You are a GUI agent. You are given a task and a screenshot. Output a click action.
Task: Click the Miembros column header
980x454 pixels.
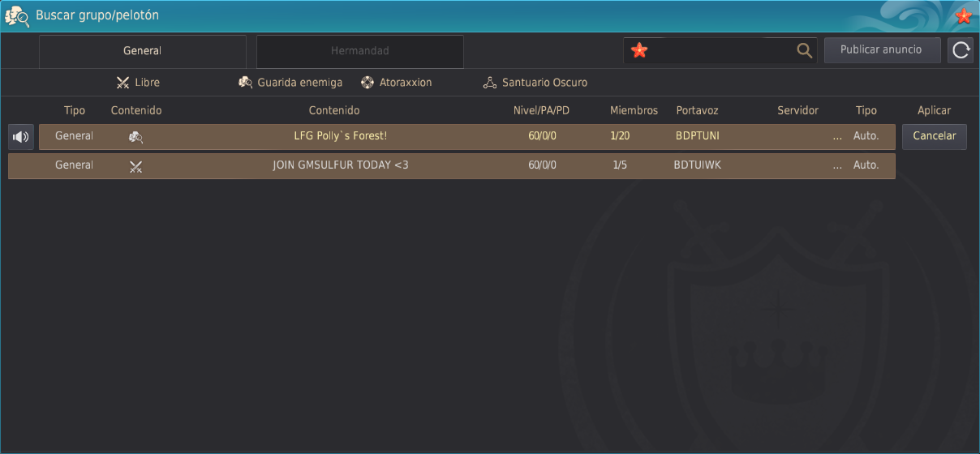[634, 110]
